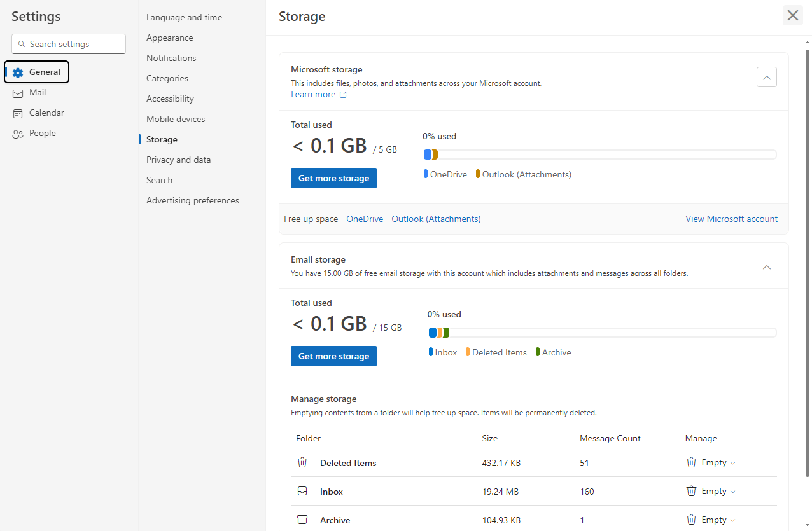Click the Archive folder box icon
Image resolution: width=812 pixels, height=531 pixels.
click(x=302, y=520)
